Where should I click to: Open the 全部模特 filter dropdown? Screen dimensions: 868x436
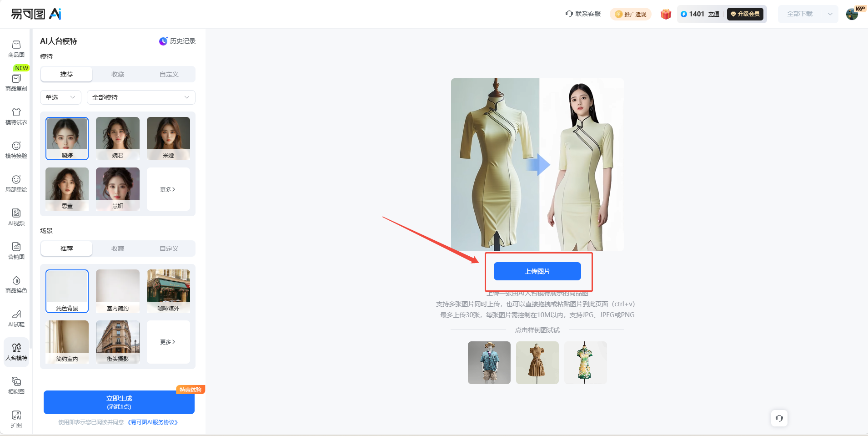click(141, 97)
